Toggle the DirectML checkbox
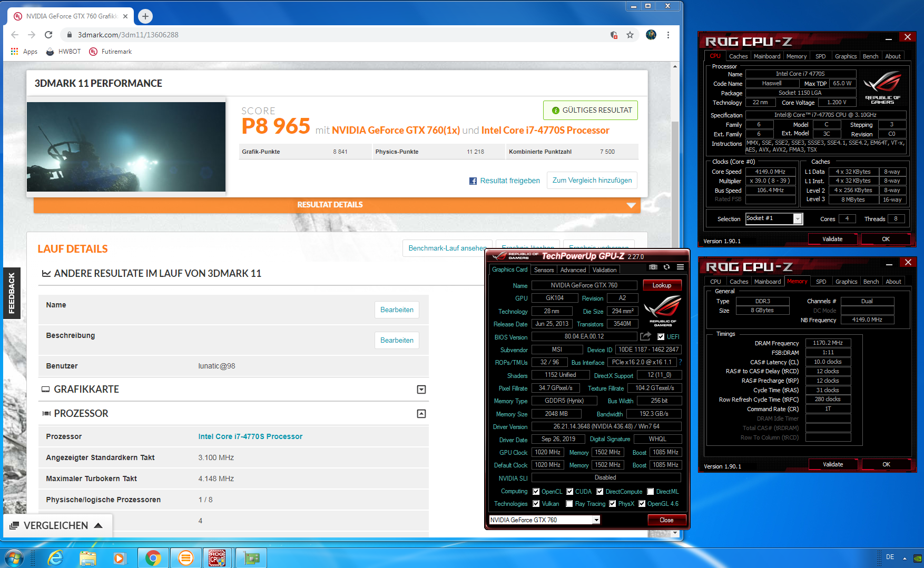This screenshot has width=924, height=568. pyautogui.click(x=650, y=492)
